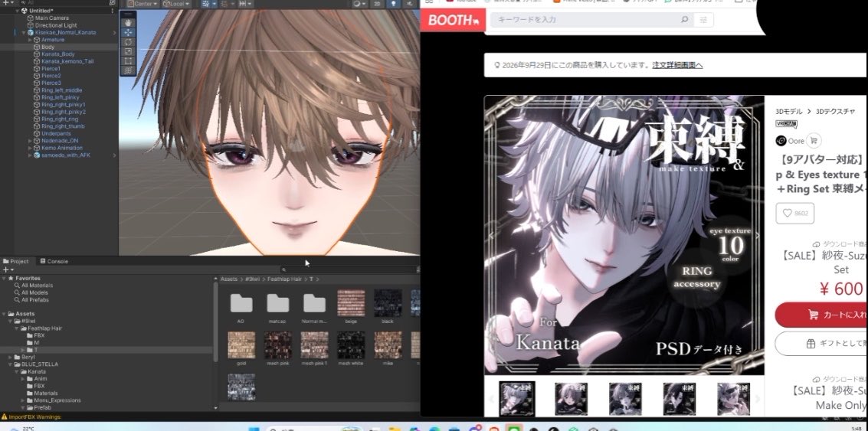Screen dimensions: 868x431
Task: Expand the Anim folder under Kanata
Action: (x=24, y=379)
